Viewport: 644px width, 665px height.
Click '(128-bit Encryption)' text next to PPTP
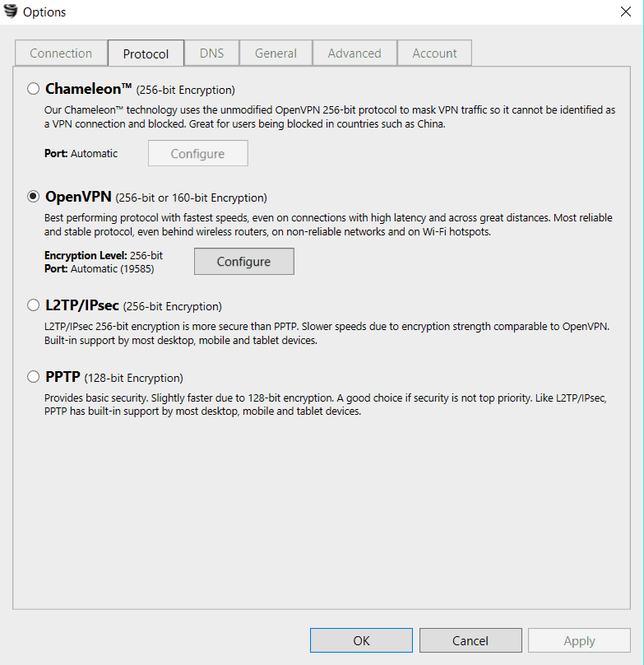133,378
